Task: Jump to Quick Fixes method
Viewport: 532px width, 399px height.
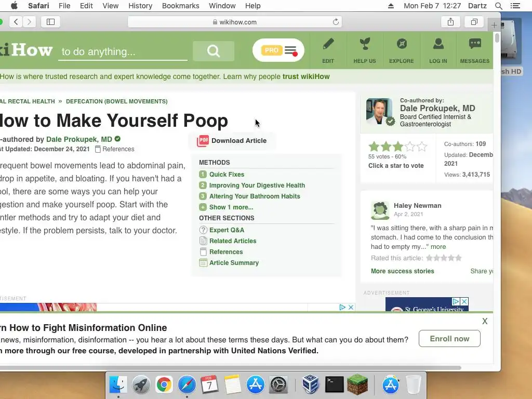Action: click(227, 175)
